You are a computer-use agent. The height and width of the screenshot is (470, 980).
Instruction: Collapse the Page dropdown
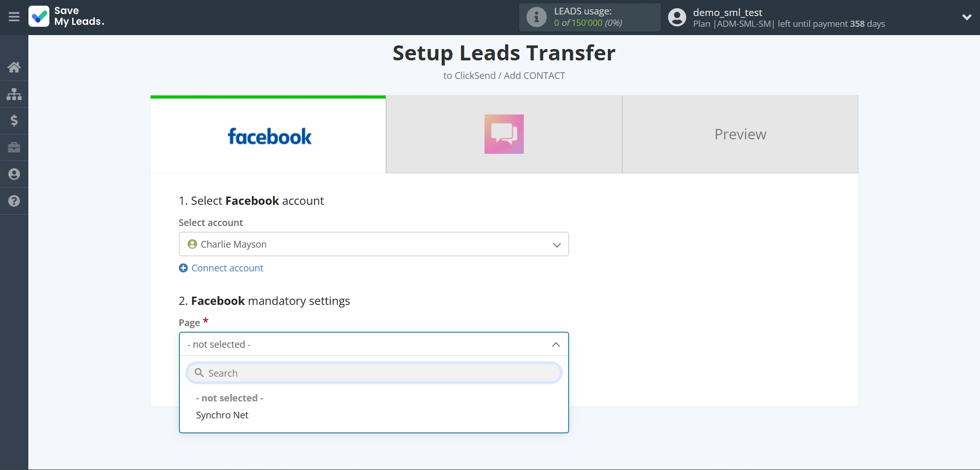(x=556, y=344)
